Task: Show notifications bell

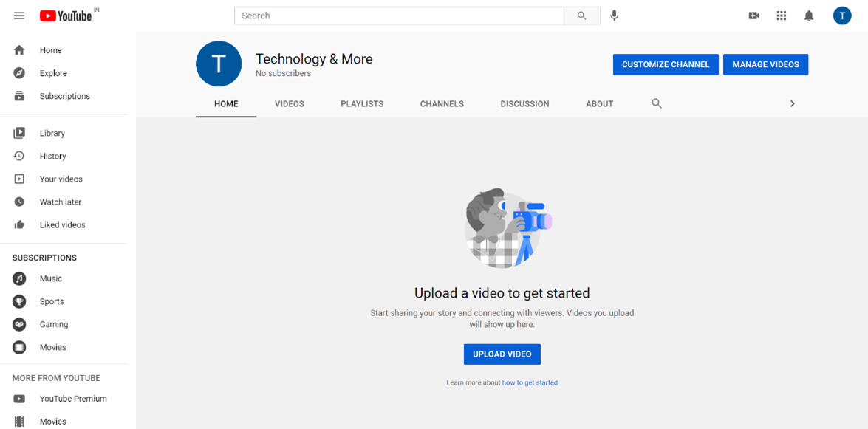Action: click(809, 16)
